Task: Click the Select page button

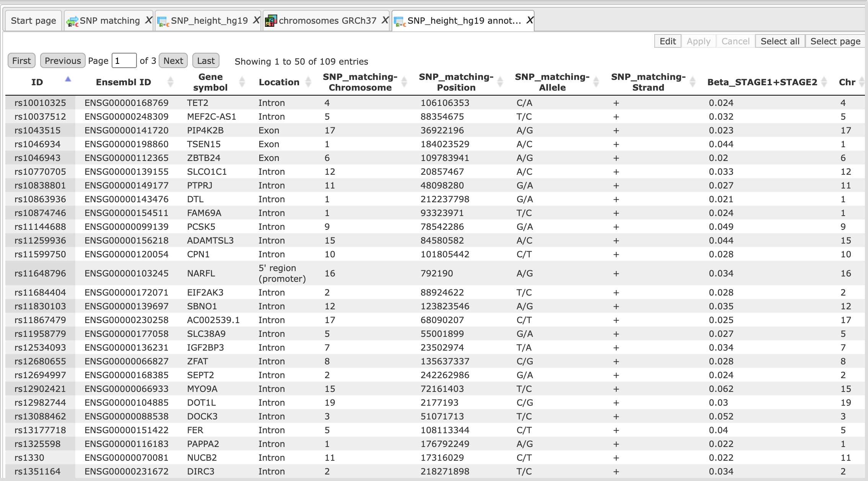Action: tap(835, 41)
